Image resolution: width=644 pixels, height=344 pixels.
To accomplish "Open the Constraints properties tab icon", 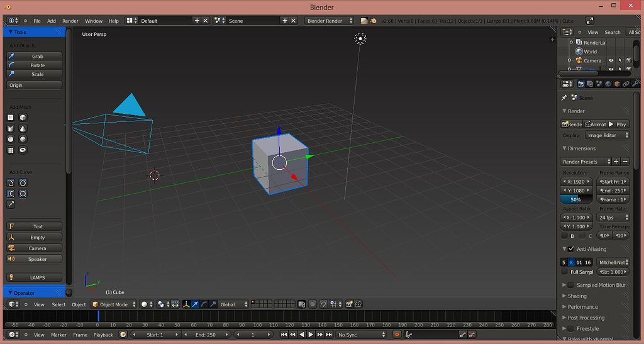I will click(626, 84).
